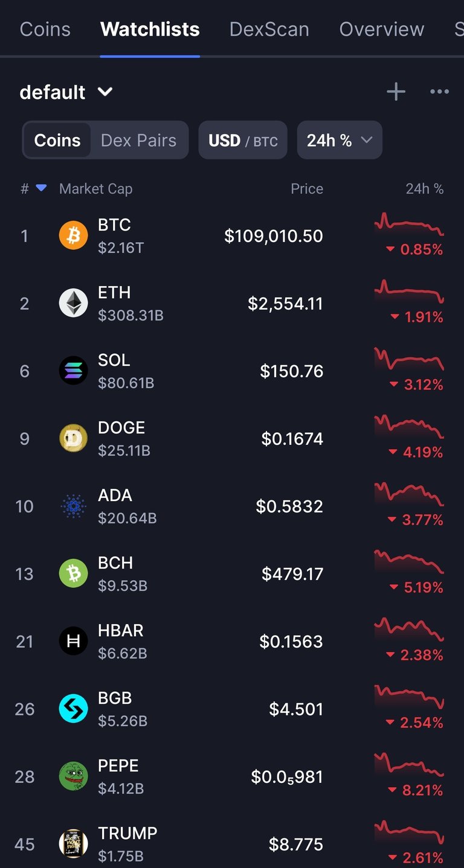Tap the Hedera HBAR icon

pyautogui.click(x=73, y=641)
